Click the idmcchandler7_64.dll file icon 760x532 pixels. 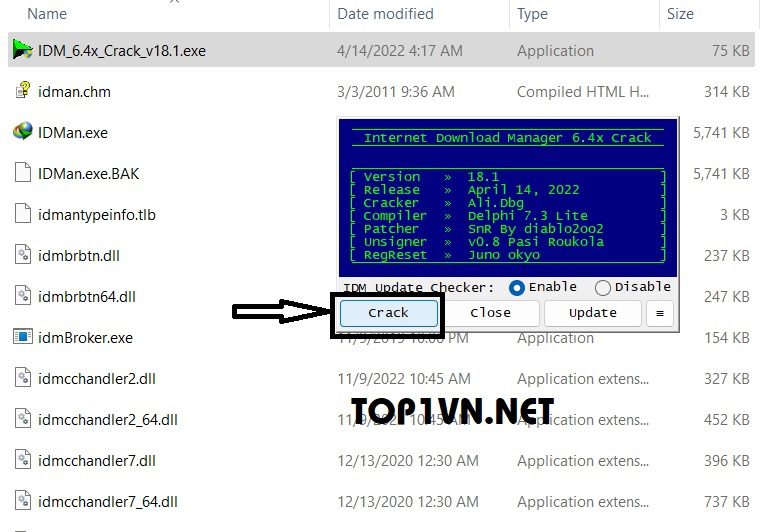click(x=23, y=501)
